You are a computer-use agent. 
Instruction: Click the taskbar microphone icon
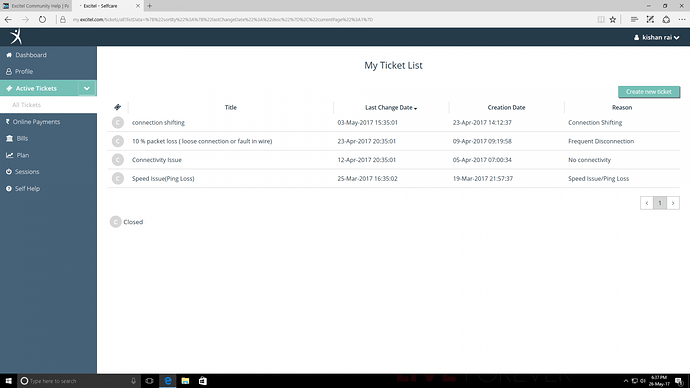click(x=133, y=381)
